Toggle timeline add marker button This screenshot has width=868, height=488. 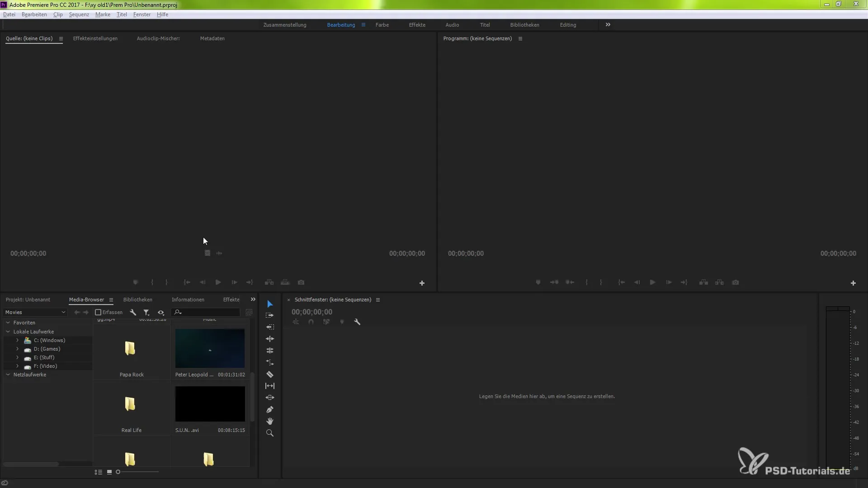342,322
